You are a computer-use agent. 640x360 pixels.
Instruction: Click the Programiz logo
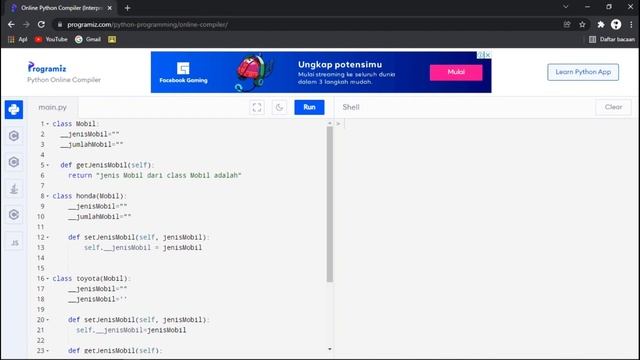pos(47,68)
